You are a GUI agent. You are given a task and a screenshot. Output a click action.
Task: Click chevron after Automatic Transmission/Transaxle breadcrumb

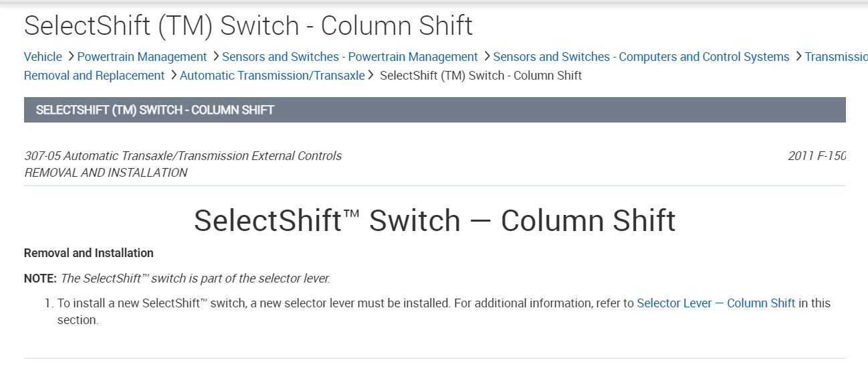(x=370, y=76)
